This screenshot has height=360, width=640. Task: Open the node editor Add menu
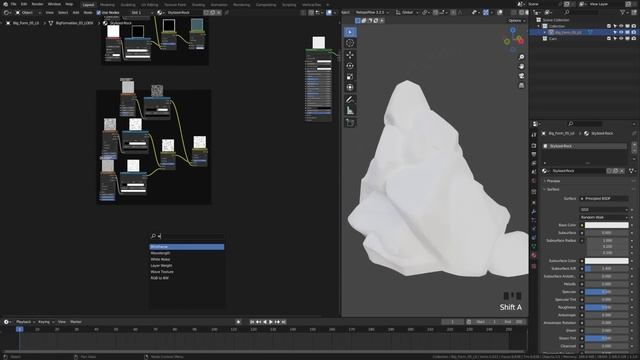pos(76,13)
